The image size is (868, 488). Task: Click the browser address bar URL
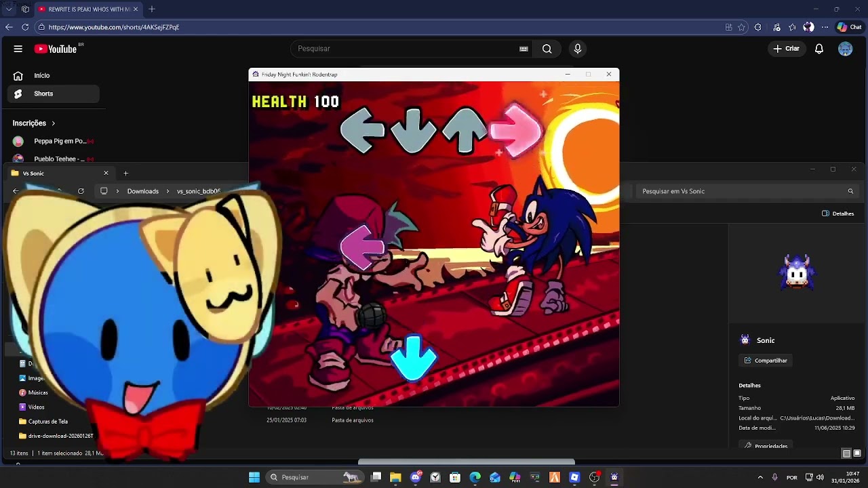pos(114,27)
